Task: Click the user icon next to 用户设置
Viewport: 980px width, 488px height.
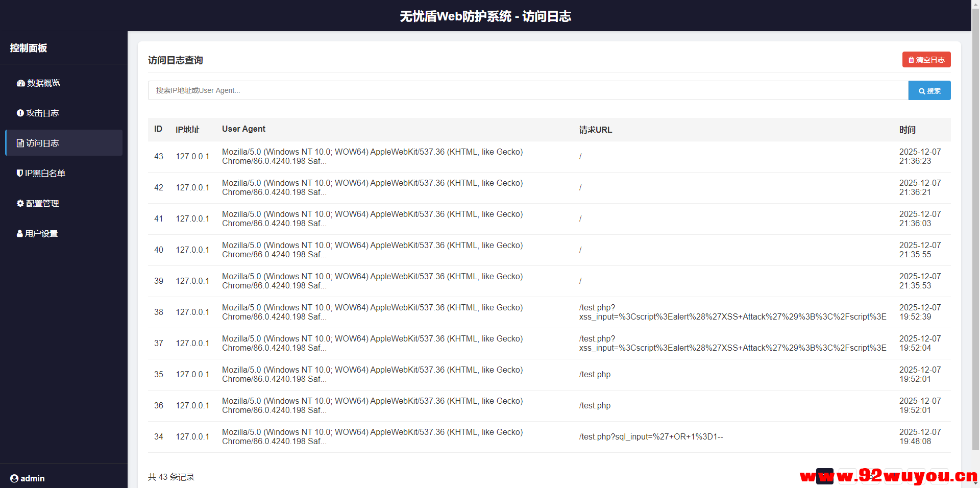Action: (x=20, y=233)
